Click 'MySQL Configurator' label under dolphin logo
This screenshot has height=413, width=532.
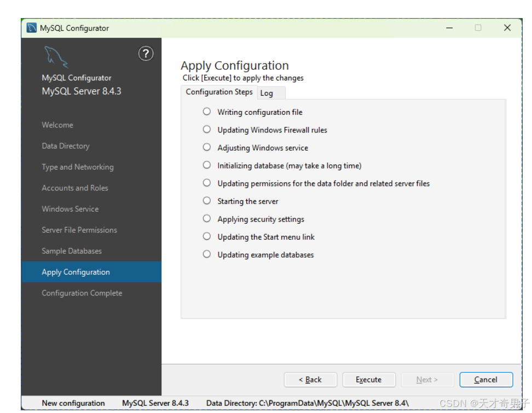(x=76, y=78)
